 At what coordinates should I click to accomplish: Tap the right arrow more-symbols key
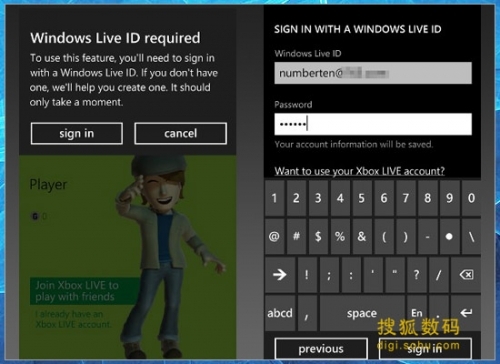280,275
